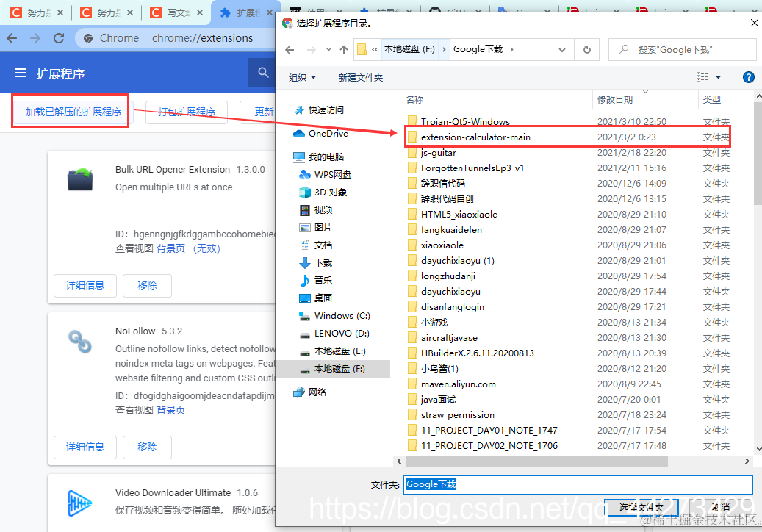The height and width of the screenshot is (532, 762).
Task: Expand the recent locations dropdown arrow
Action: point(328,49)
